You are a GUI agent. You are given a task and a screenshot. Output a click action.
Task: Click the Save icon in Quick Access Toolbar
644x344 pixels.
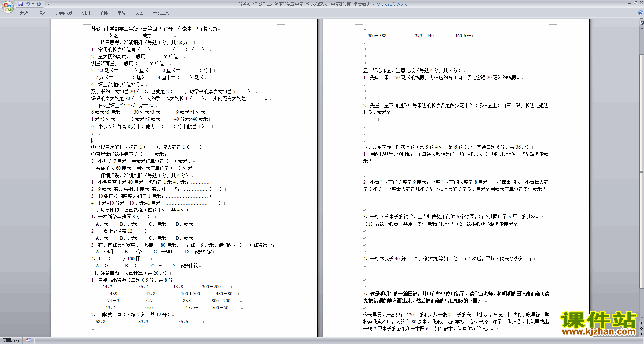coord(20,4)
